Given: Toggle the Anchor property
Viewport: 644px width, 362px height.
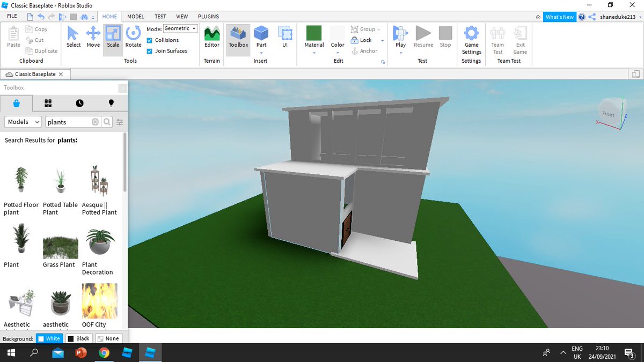Looking at the screenshot, I should (x=364, y=51).
